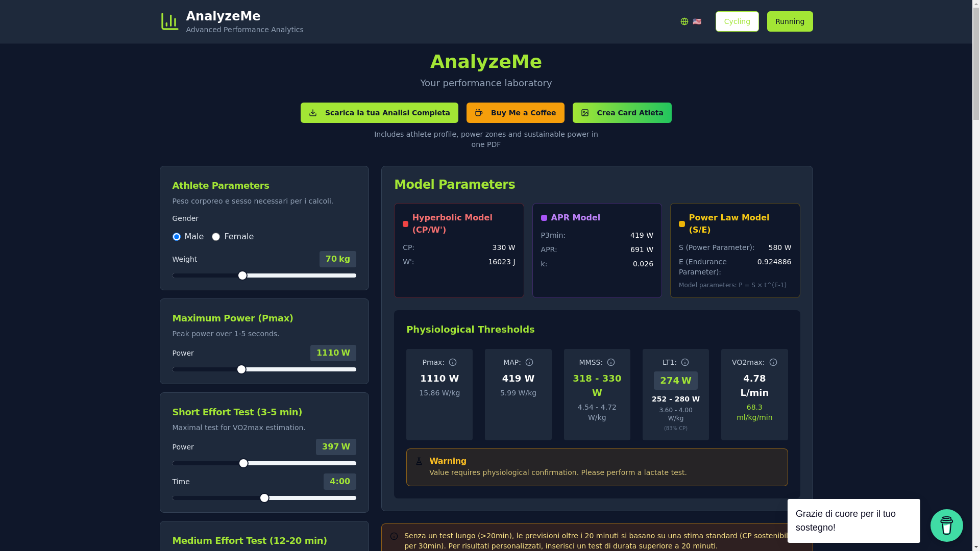Screen dimensions: 980x551
Task: Click the info icon beside Senza un test lungo
Action: coord(394,536)
